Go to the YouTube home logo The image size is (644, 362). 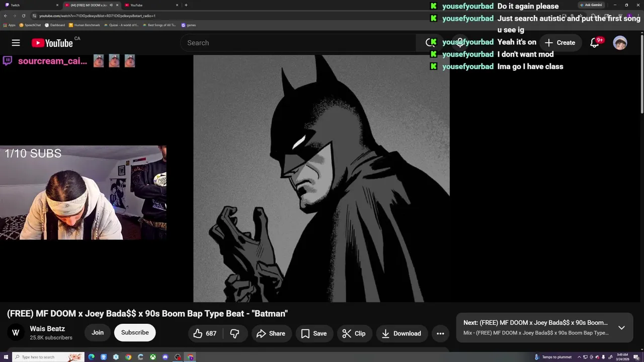click(x=52, y=43)
